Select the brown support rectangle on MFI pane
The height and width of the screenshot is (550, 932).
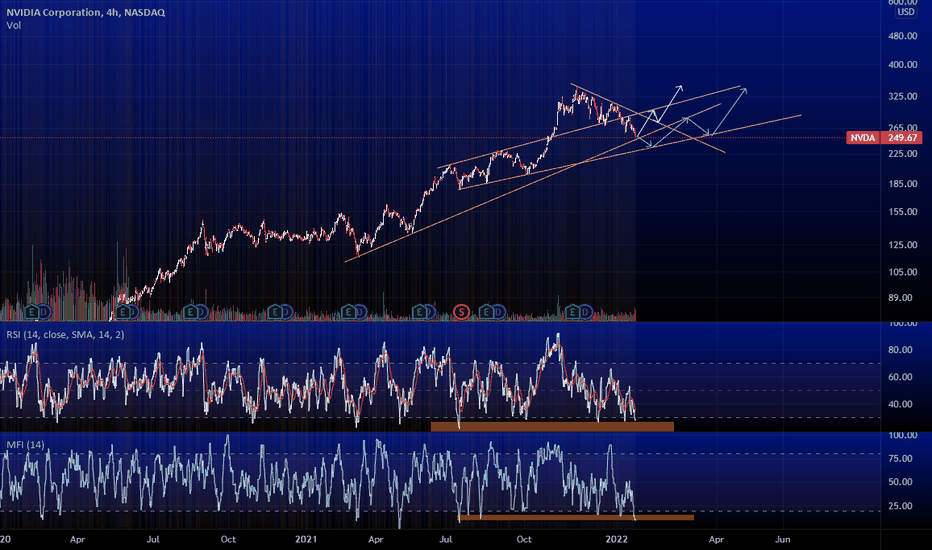pos(576,518)
